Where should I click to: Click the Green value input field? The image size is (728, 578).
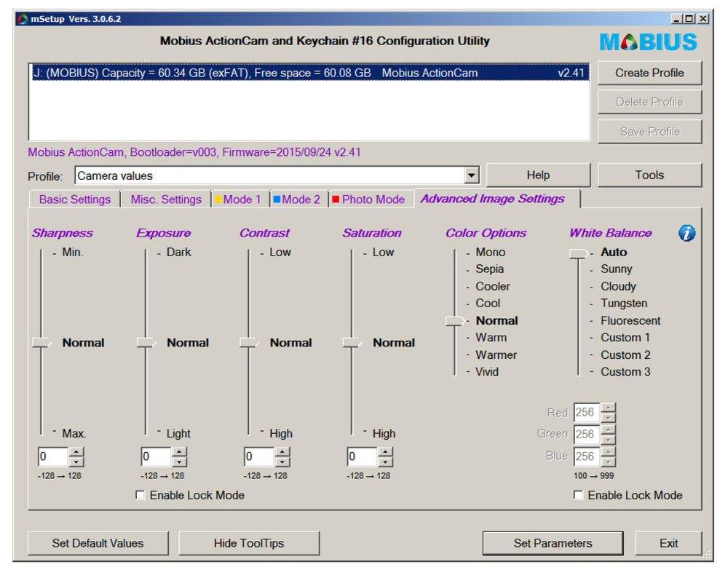[586, 434]
